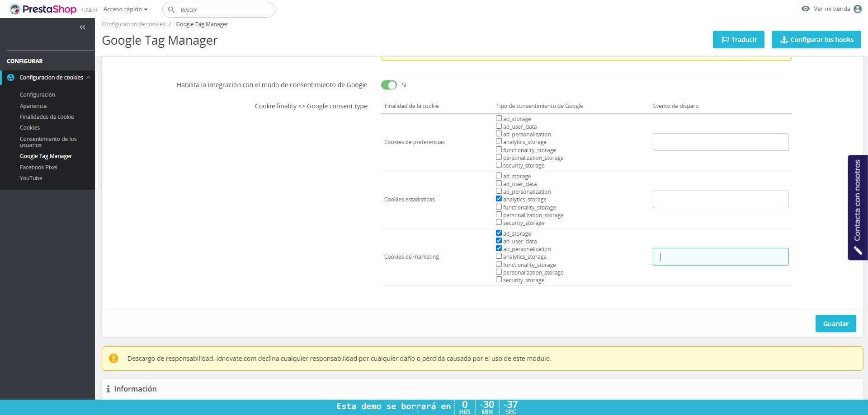Viewport: 868px width, 415px height.
Task: Check ad_storage for Cookies estadísticas
Action: (499, 176)
